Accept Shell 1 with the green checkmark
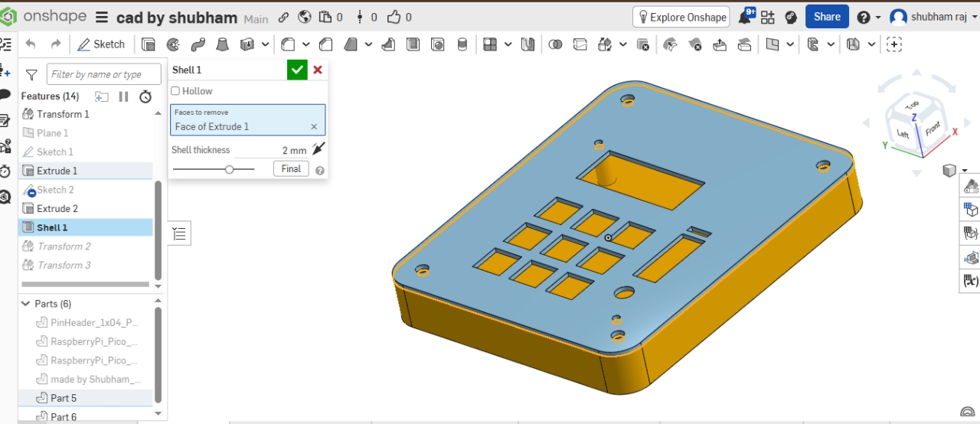Viewport: 980px width, 424px height. 297,70
